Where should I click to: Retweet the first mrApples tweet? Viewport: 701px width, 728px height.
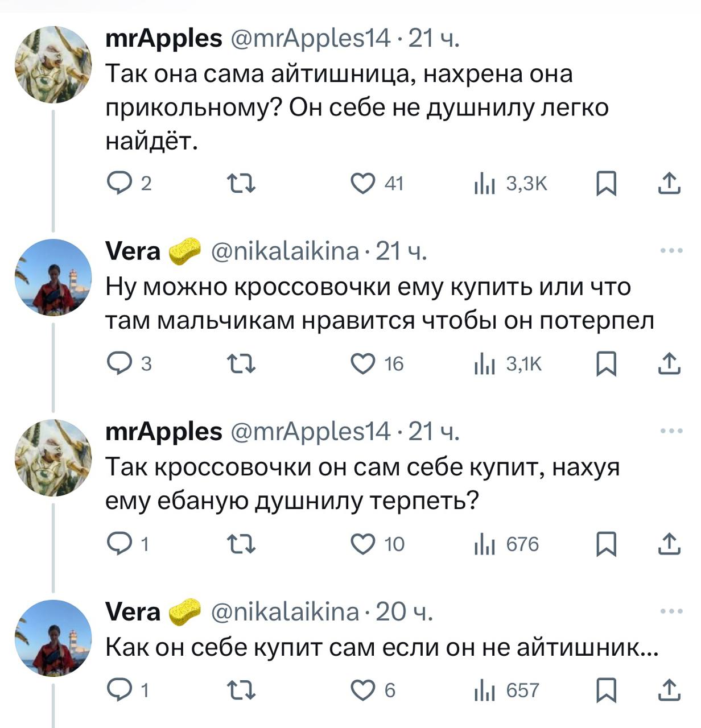[241, 184]
